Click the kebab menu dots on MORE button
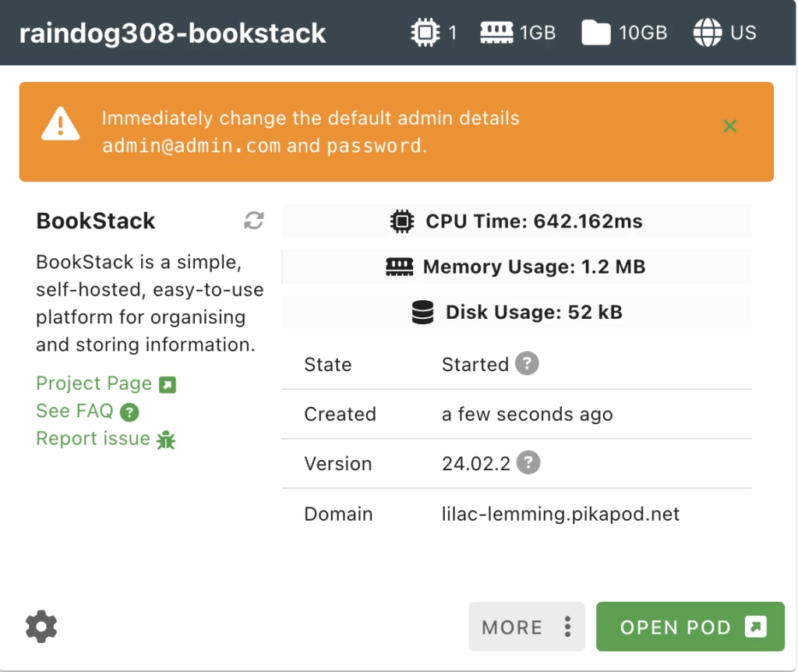Viewport: 798px width, 672px height. (x=567, y=626)
